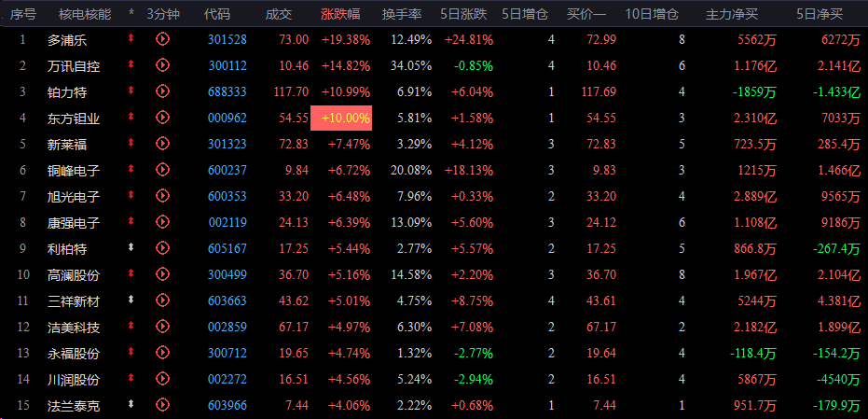The width and height of the screenshot is (868, 419).
Task: Click the -4540万 five-day net buy value
Action: click(x=839, y=379)
